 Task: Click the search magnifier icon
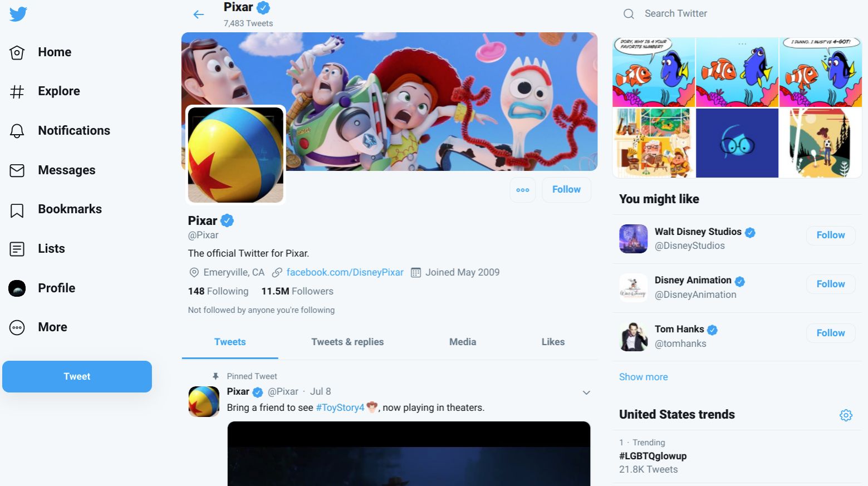[629, 14]
